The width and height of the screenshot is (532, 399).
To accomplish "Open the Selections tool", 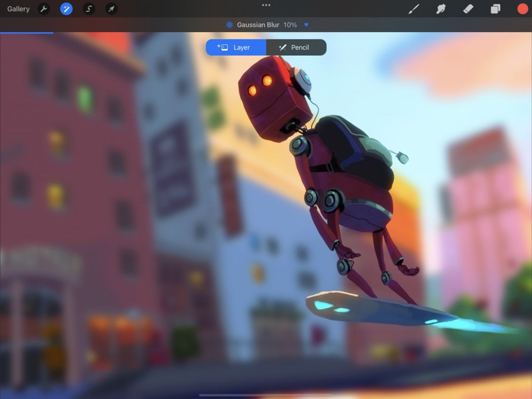I will (89, 9).
